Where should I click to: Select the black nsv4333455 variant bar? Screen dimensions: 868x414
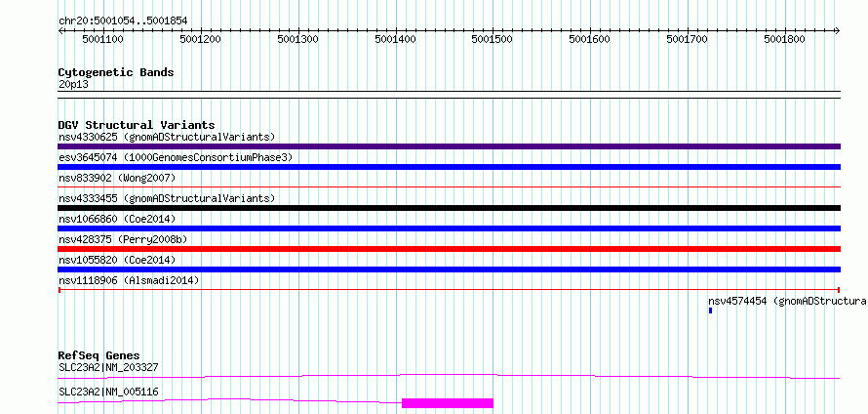point(449,208)
